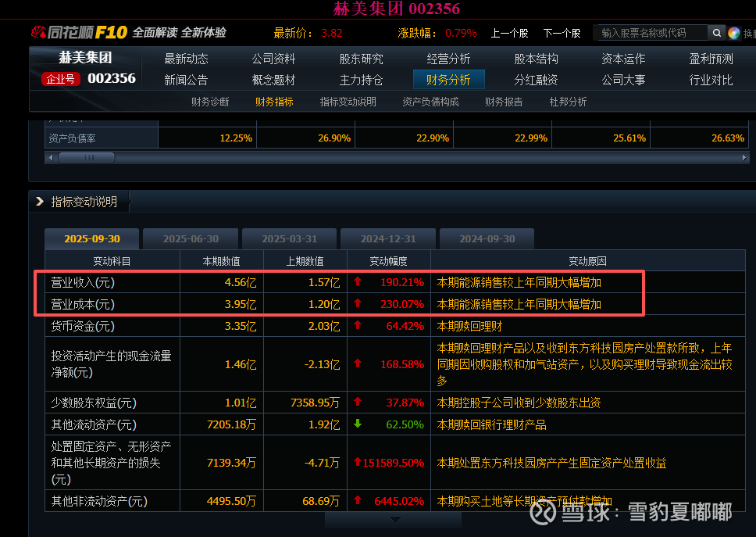The height and width of the screenshot is (537, 756).
Task: Switch to 财务报告 sub-tab
Action: [504, 102]
